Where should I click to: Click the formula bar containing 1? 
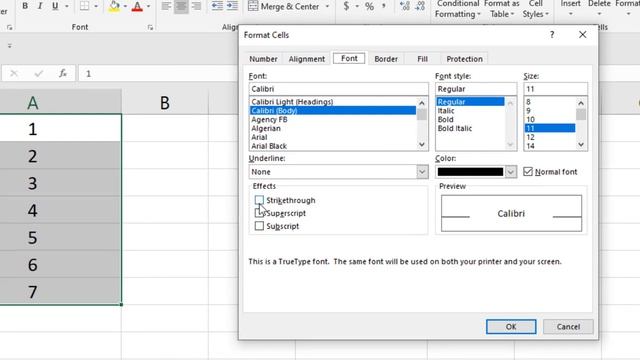(158, 73)
